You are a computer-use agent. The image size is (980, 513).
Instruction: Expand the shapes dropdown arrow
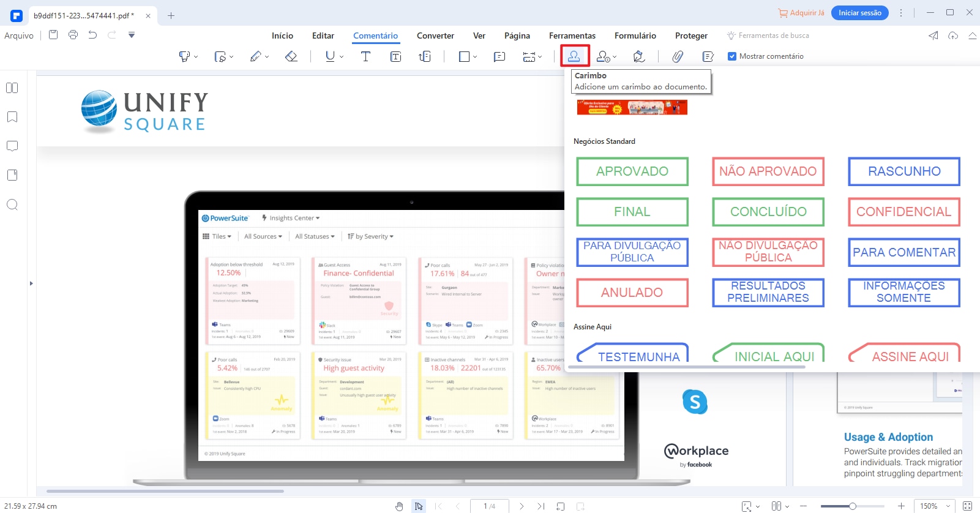(475, 57)
